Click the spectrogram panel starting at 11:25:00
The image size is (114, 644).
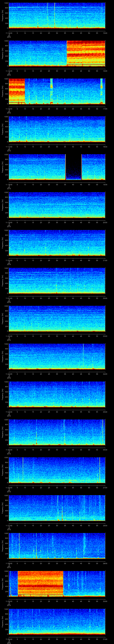[57, 432]
